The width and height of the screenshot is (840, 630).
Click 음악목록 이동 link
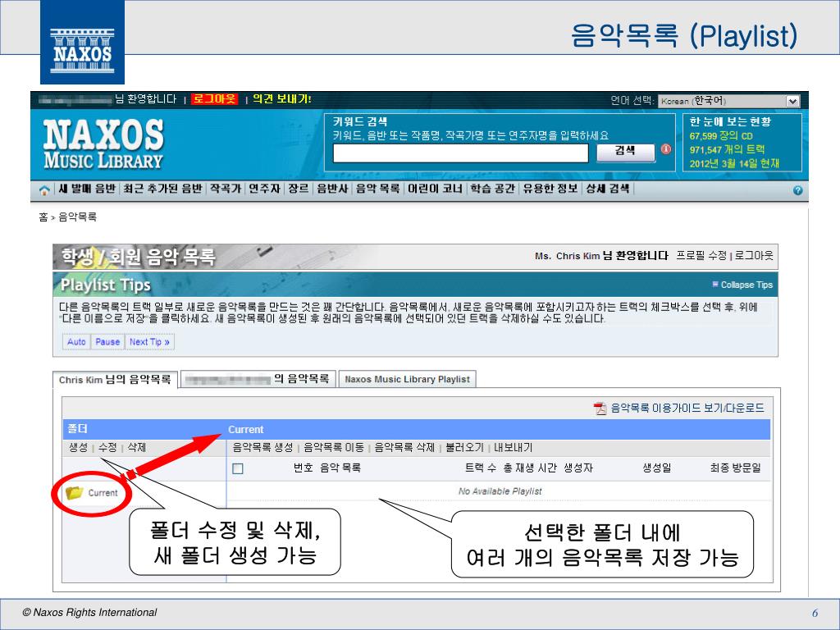334,447
